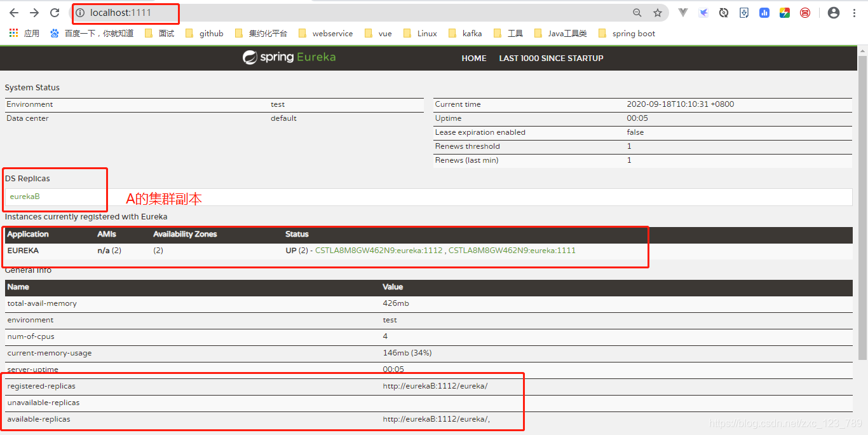868x435 pixels.
Task: View site information icon in address bar
Action: [x=80, y=13]
